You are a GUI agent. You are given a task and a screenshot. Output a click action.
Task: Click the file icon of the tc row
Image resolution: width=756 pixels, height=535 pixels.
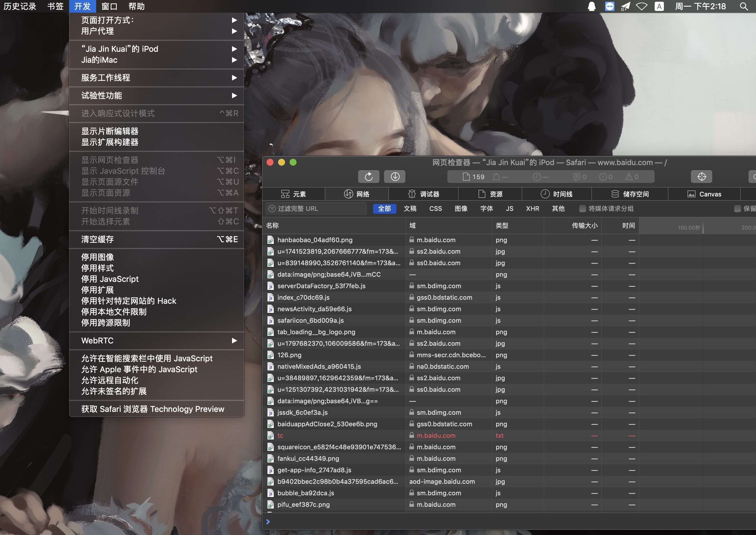tap(270, 436)
